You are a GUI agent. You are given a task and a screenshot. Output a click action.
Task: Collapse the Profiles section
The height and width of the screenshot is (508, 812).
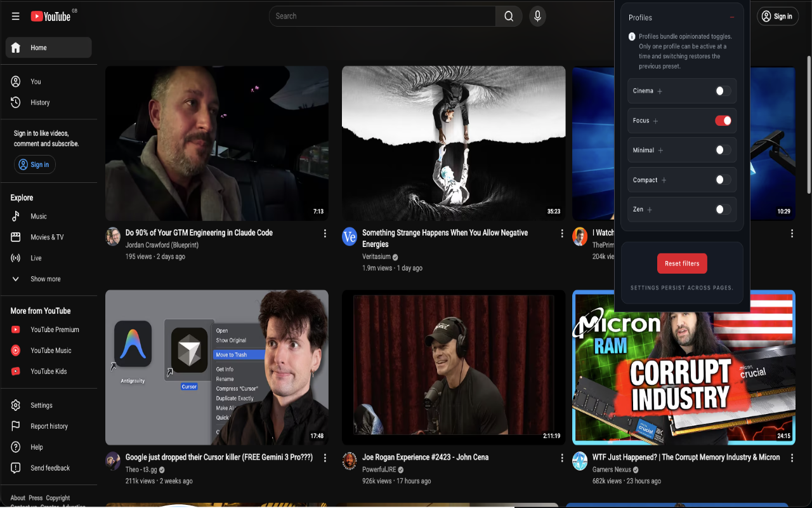(x=732, y=18)
